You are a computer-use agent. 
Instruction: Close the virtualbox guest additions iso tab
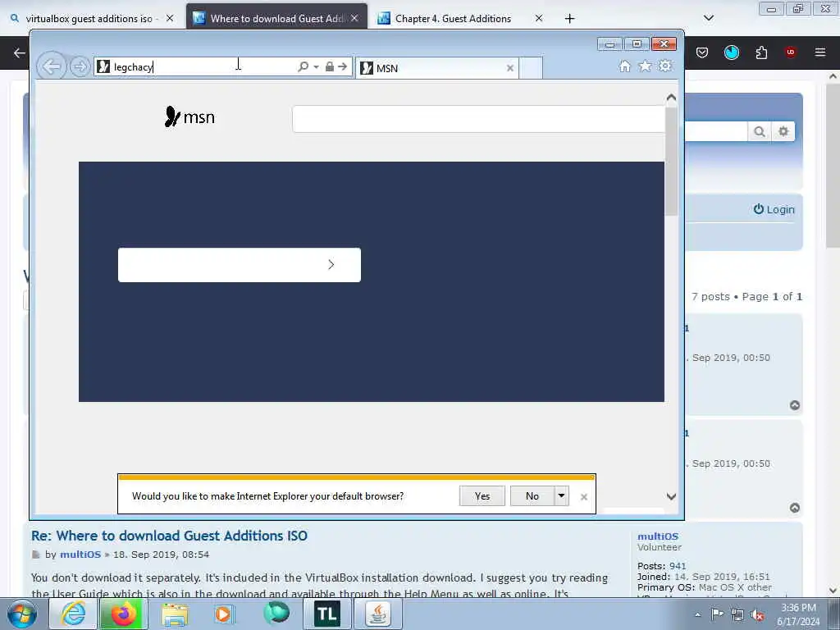tap(170, 18)
